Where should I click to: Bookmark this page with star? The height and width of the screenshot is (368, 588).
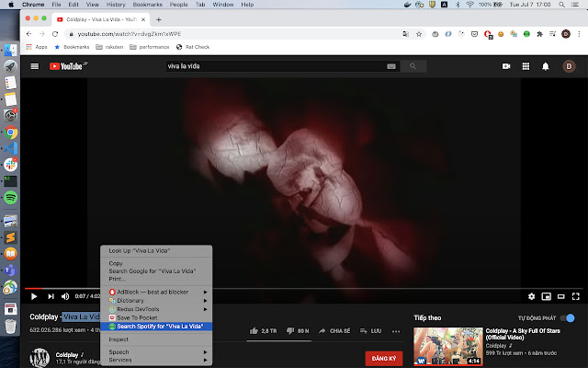[x=419, y=34]
